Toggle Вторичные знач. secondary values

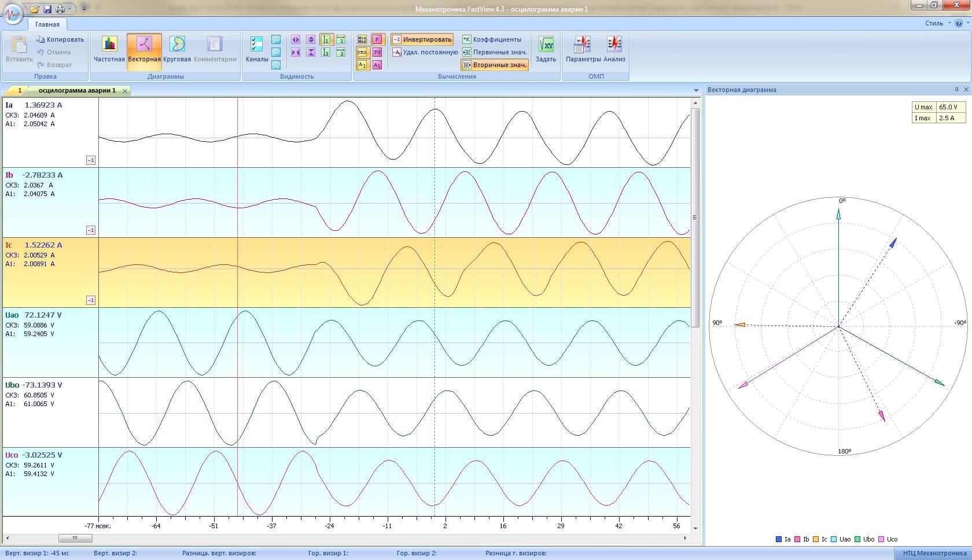pos(495,65)
